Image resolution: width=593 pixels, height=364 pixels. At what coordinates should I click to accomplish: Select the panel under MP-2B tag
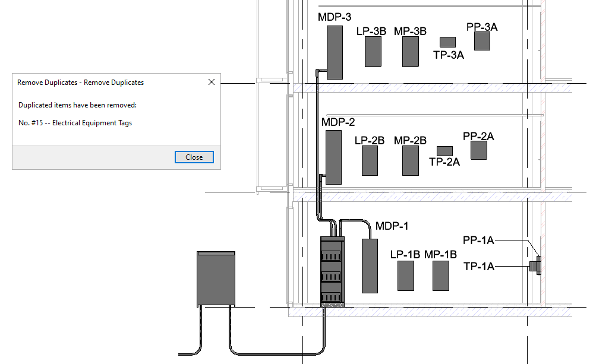coord(411,161)
